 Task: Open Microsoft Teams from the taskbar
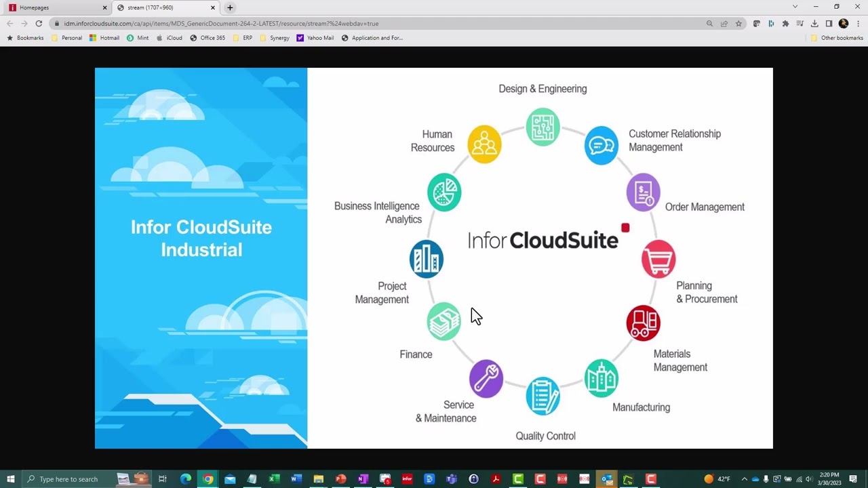tap(452, 479)
